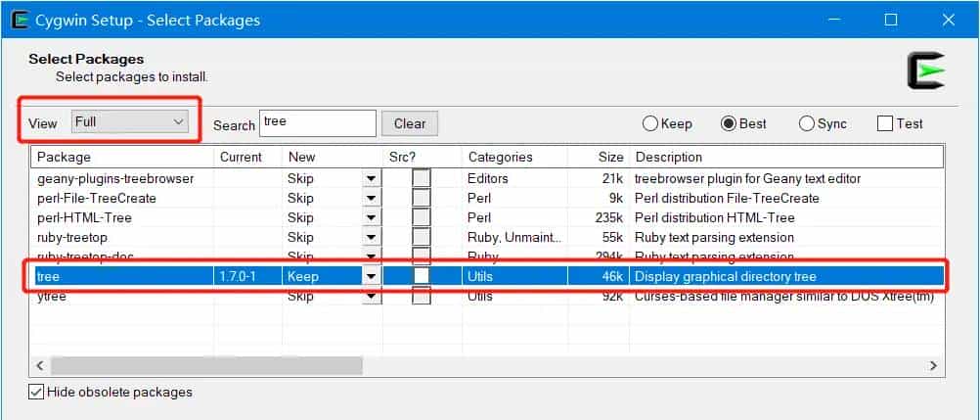Select the Sync radio button
Screen dimensions: 980x420
point(807,124)
